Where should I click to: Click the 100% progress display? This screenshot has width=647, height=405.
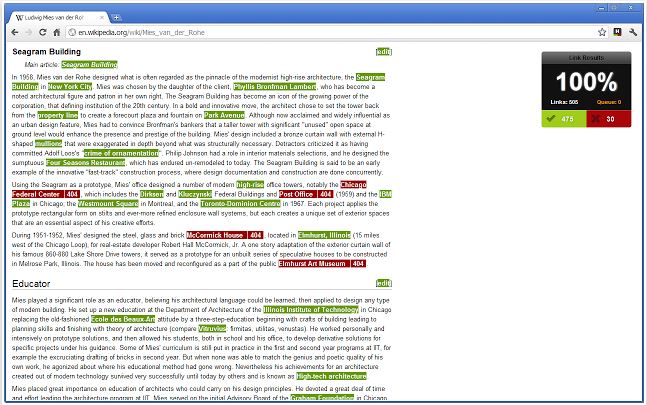click(586, 82)
